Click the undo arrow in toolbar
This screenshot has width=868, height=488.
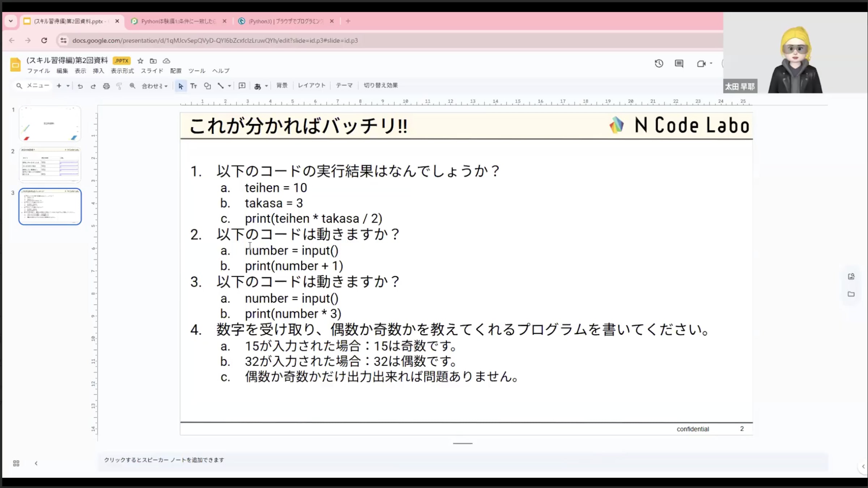80,86
